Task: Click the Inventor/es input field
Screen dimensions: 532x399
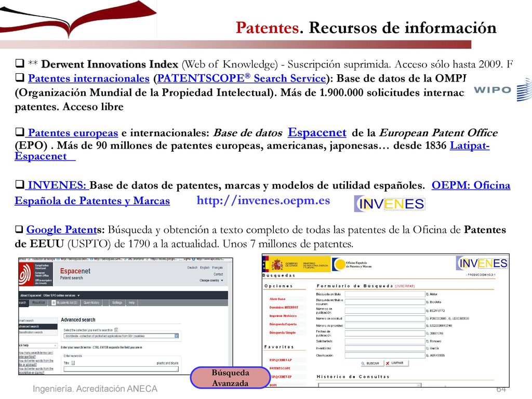Action: [x=385, y=348]
